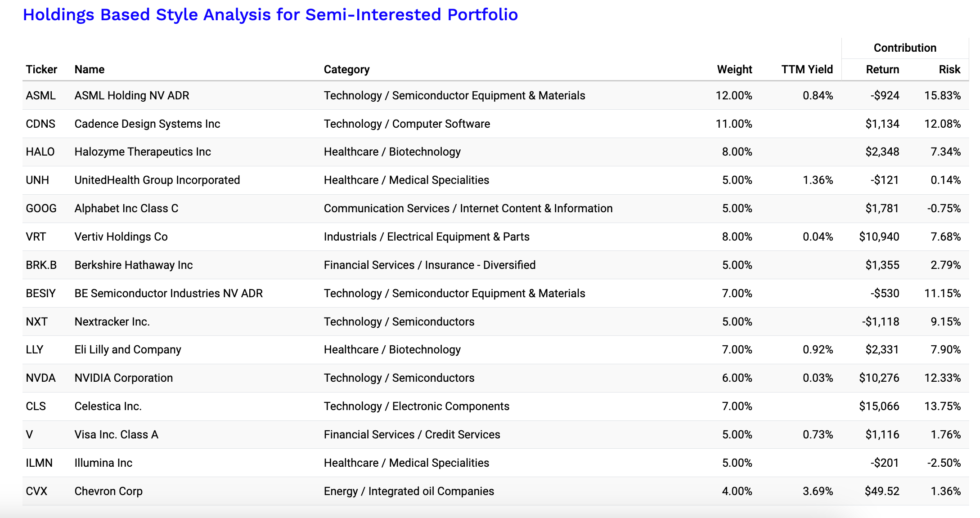Sort holdings by Weight column header

pyautogui.click(x=734, y=69)
